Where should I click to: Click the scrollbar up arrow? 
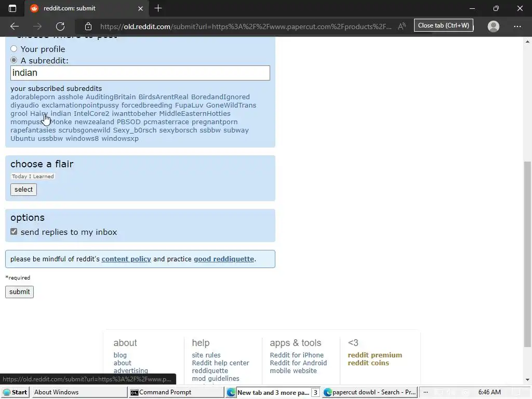tap(527, 42)
